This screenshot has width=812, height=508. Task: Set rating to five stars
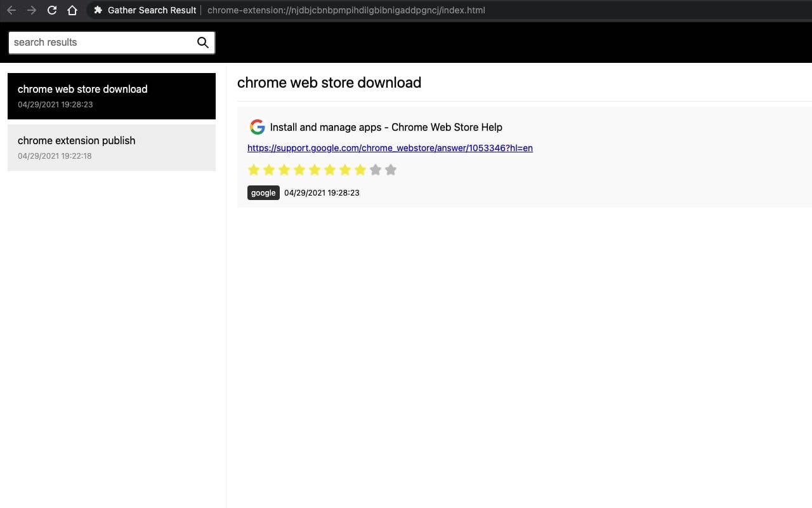(x=315, y=170)
